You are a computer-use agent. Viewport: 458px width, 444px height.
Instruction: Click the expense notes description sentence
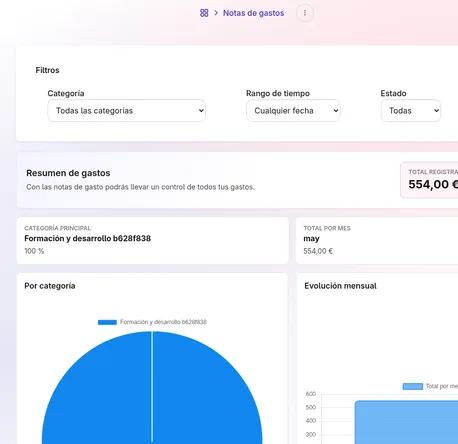tap(140, 187)
